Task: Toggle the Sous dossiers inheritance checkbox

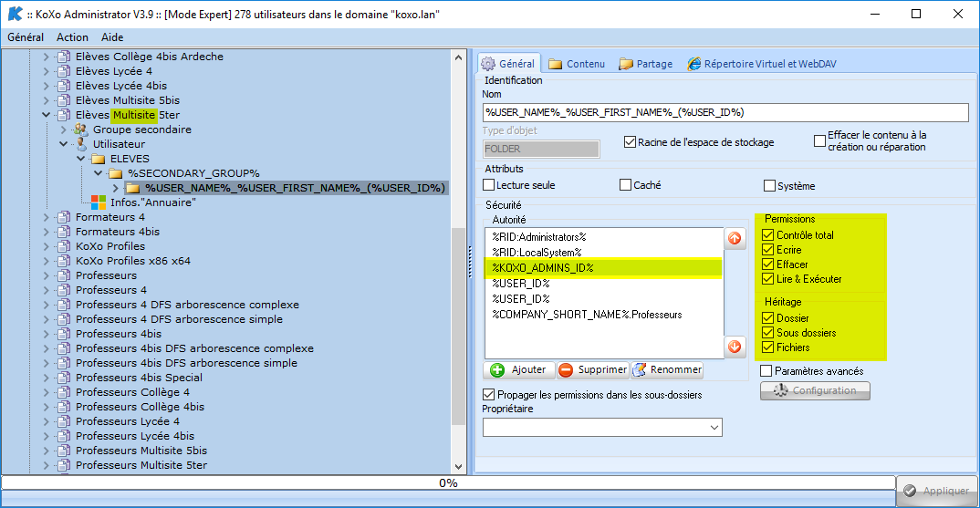Action: [768, 332]
